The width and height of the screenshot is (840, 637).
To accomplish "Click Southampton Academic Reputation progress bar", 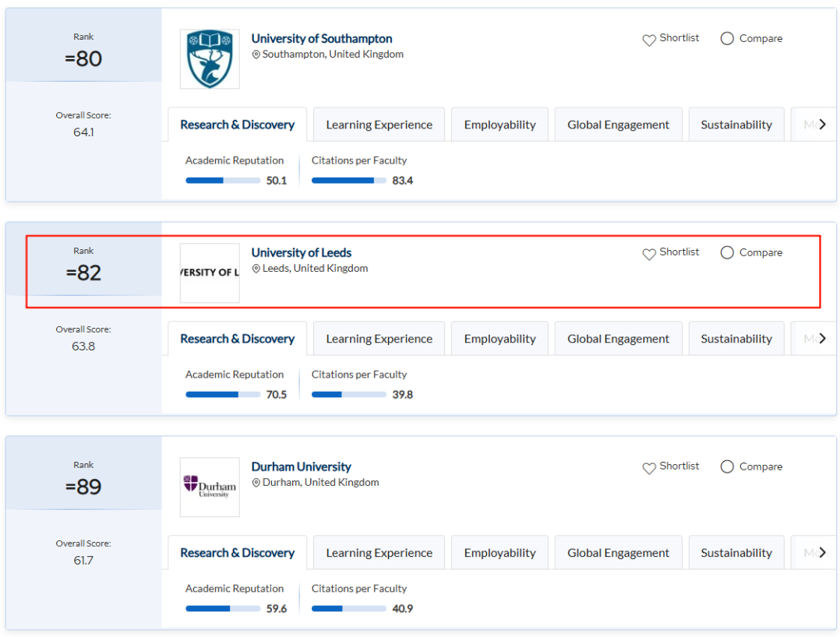I will (223, 181).
